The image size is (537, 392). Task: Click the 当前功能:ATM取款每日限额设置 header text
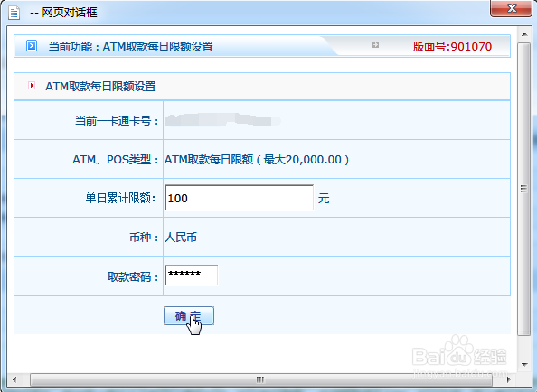click(130, 47)
